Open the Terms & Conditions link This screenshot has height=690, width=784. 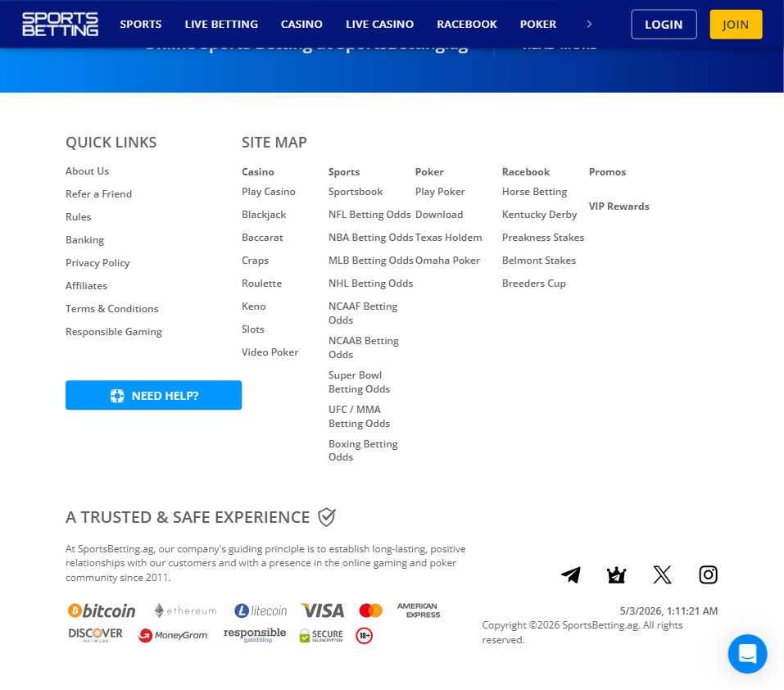(x=112, y=309)
